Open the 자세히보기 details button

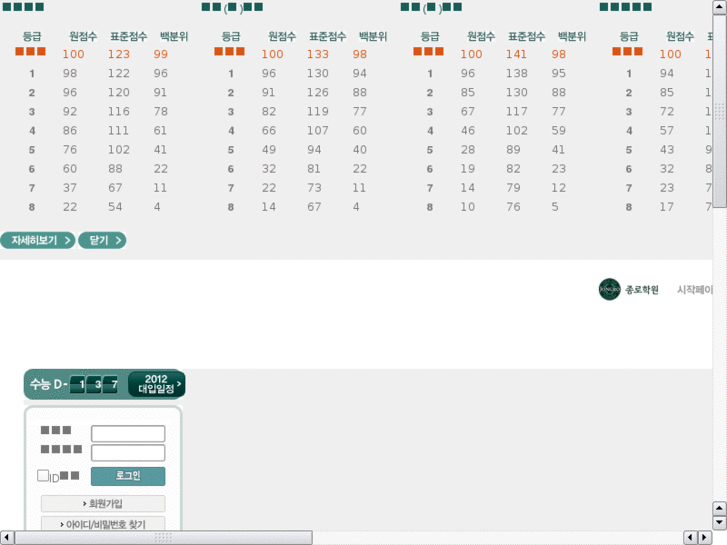pyautogui.click(x=37, y=240)
